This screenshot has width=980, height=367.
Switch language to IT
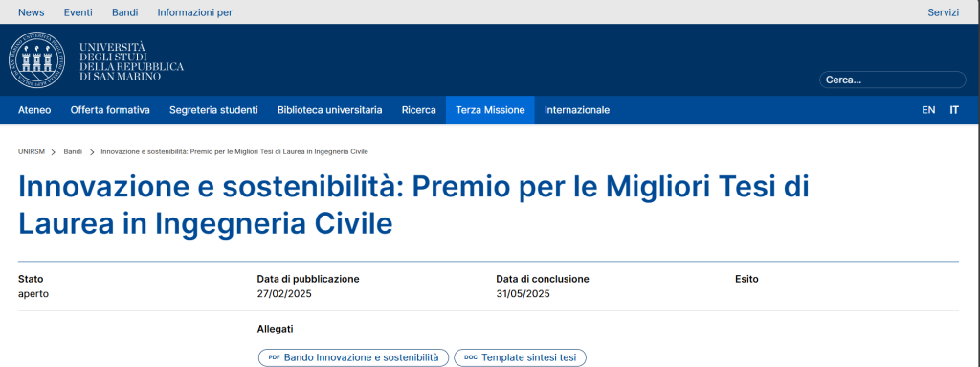954,110
